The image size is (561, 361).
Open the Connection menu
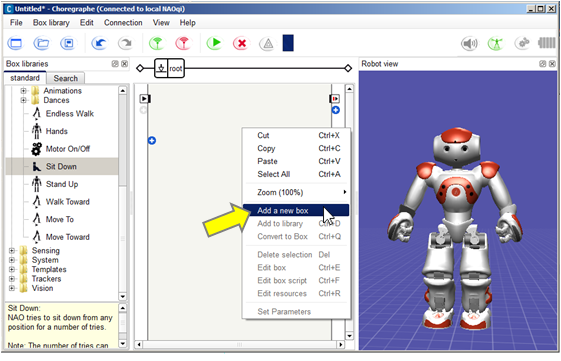click(x=123, y=23)
